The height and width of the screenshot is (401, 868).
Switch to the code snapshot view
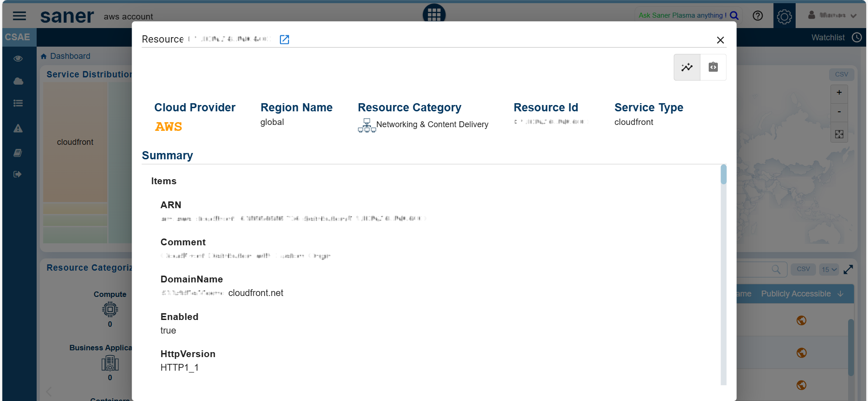tap(713, 67)
